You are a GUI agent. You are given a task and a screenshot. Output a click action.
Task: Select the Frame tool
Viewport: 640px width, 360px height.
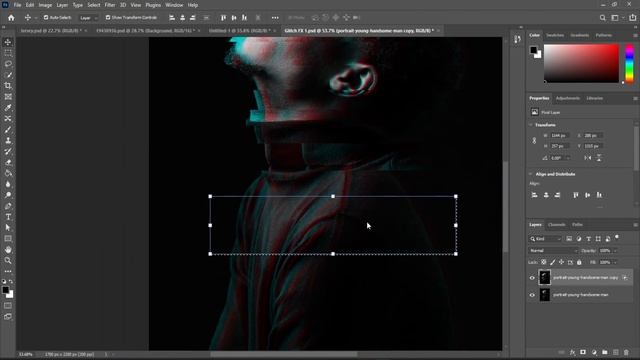point(8,97)
